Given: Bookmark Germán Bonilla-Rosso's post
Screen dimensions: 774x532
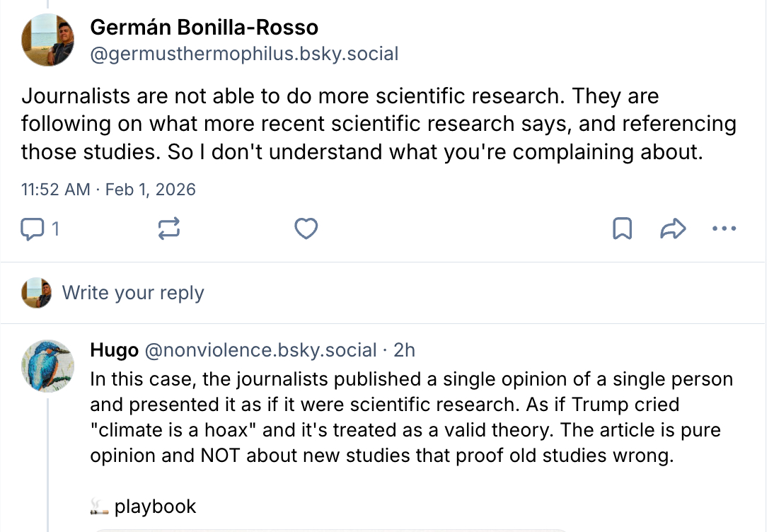Looking at the screenshot, I should (622, 229).
